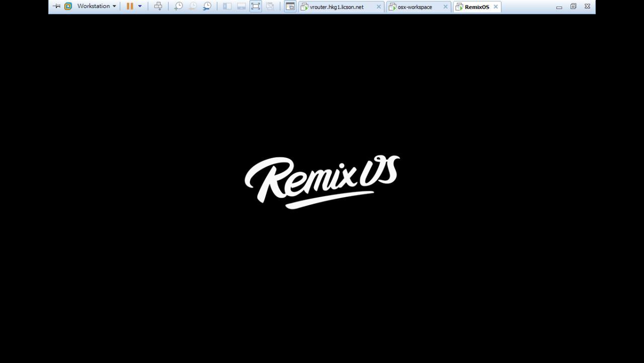
Task: Click the Remix OS boot logo
Action: (322, 182)
